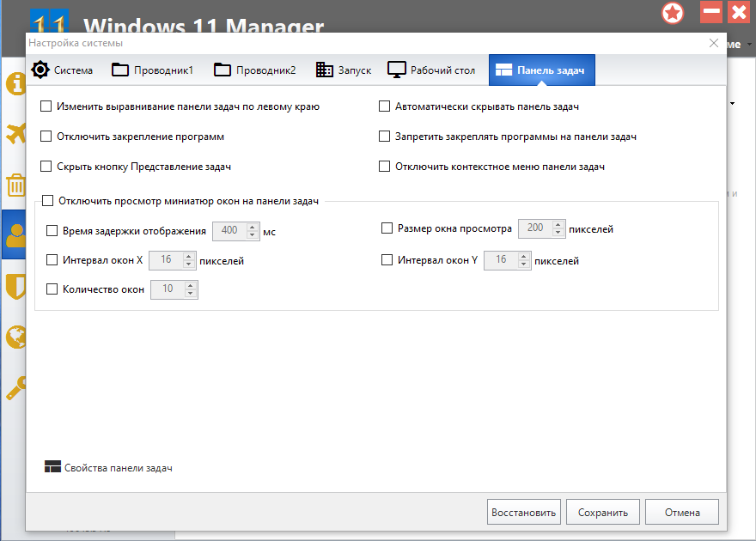Screen dimensions: 756x541
Task: Click the red star favorites icon
Action: [673, 13]
